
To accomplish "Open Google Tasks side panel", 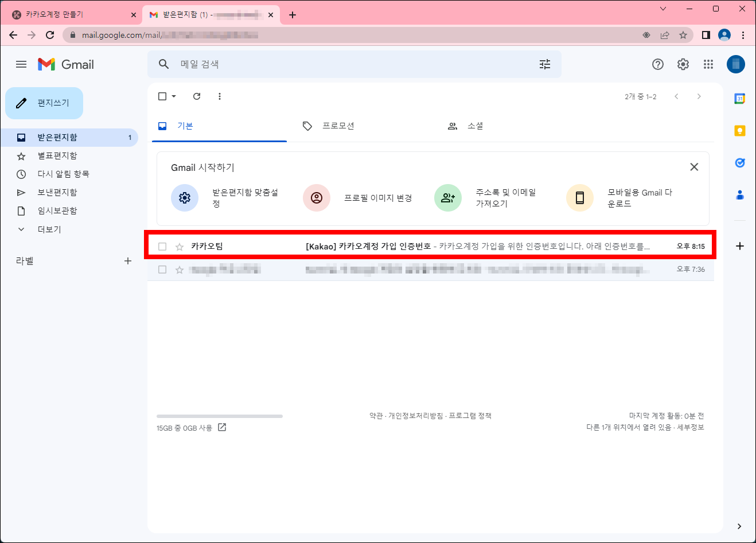I will click(740, 163).
